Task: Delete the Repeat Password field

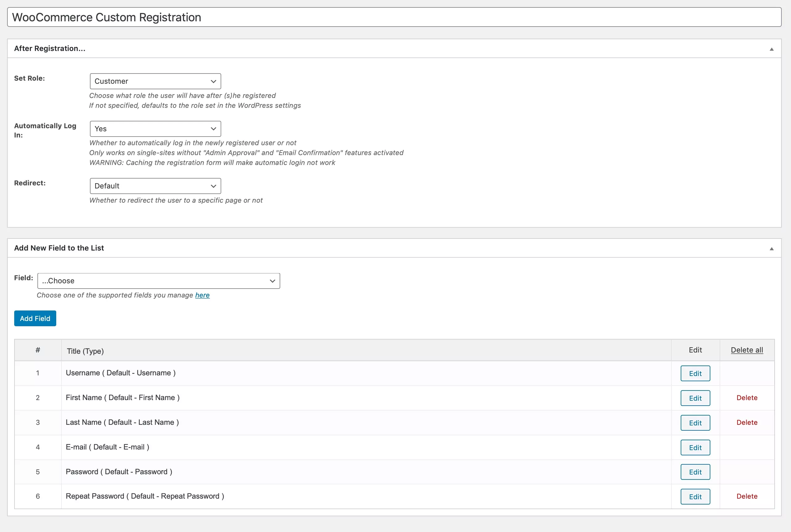Action: pos(747,496)
